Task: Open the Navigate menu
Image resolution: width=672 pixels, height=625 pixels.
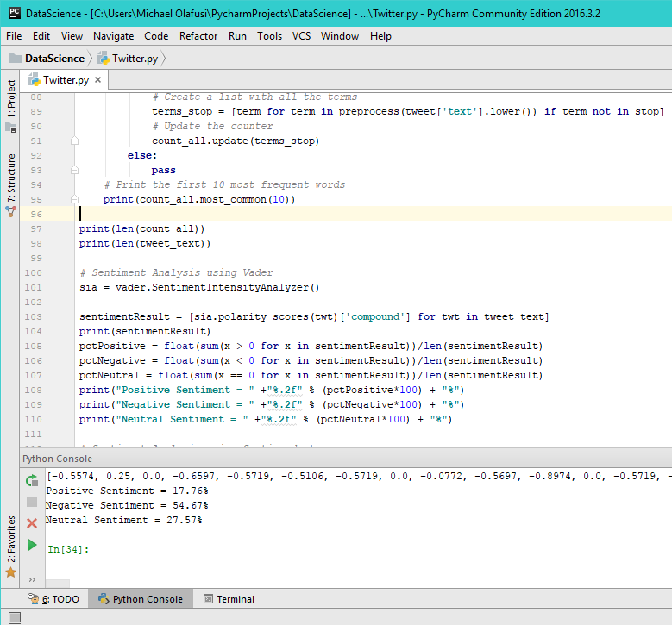Action: (x=113, y=36)
